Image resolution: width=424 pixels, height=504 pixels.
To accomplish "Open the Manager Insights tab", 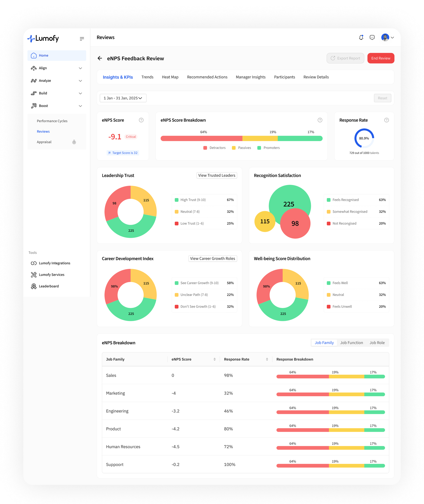I will click(x=250, y=77).
